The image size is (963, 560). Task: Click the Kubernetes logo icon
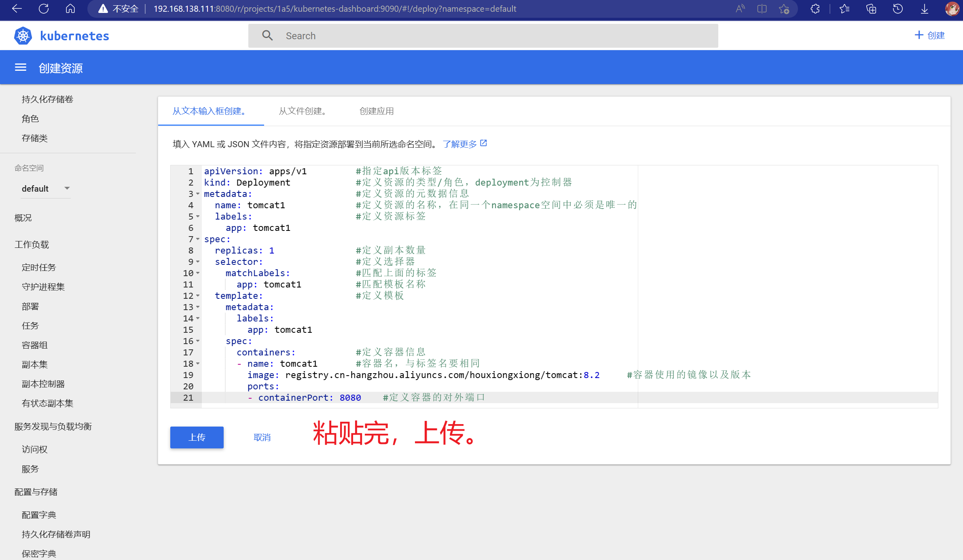pos(23,36)
